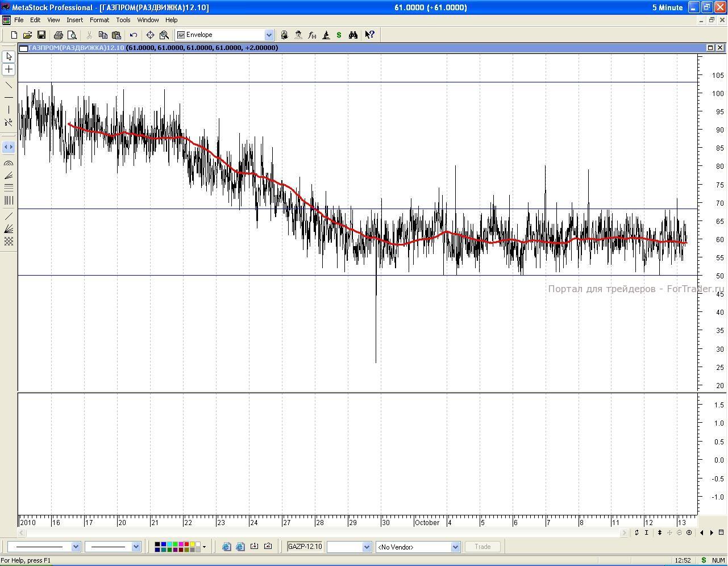Toggle the arrow select pointer tool
The width and height of the screenshot is (728, 566).
(9, 57)
